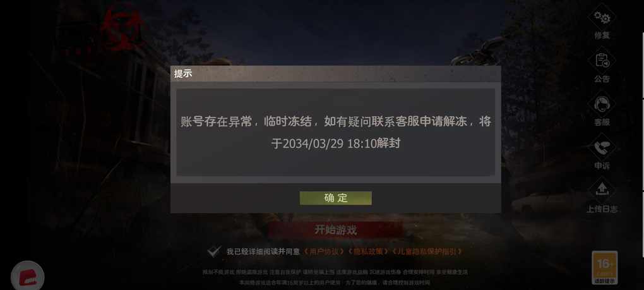Click the 上传日志 upload log icon
This screenshot has height=290, width=644.
tap(602, 191)
